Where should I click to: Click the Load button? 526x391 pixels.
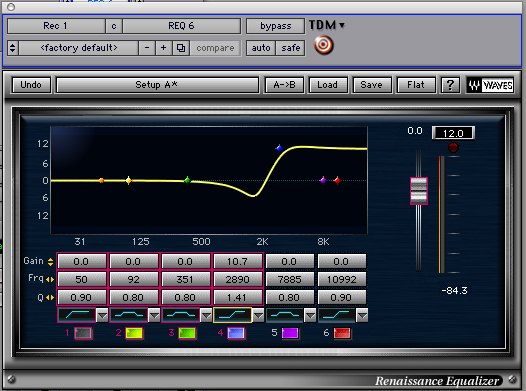click(327, 85)
